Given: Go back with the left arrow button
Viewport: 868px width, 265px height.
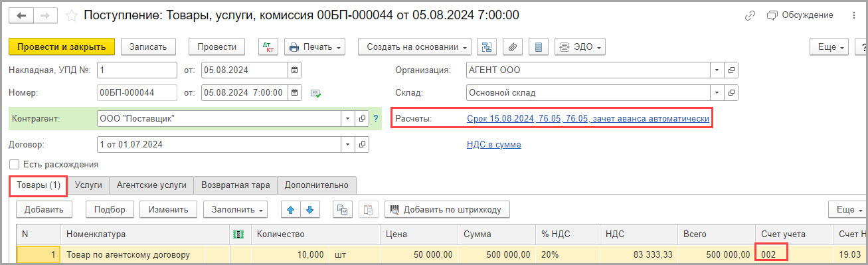Looking at the screenshot, I should coord(21,15).
